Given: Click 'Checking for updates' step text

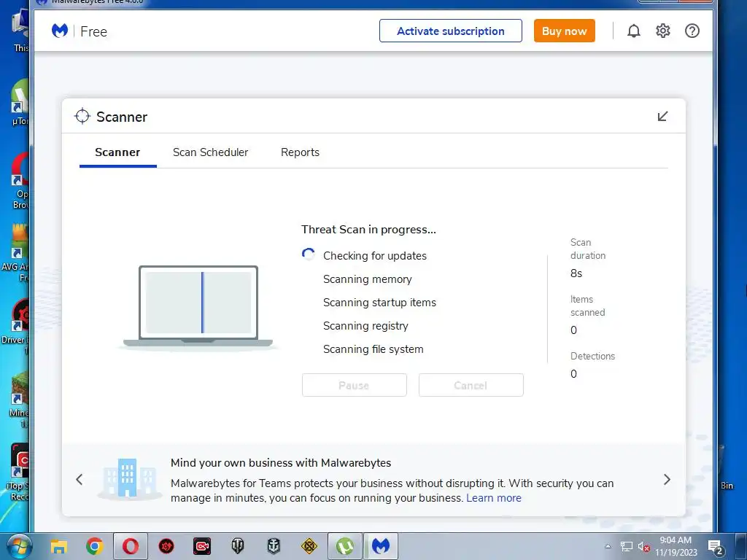Looking at the screenshot, I should (375, 256).
